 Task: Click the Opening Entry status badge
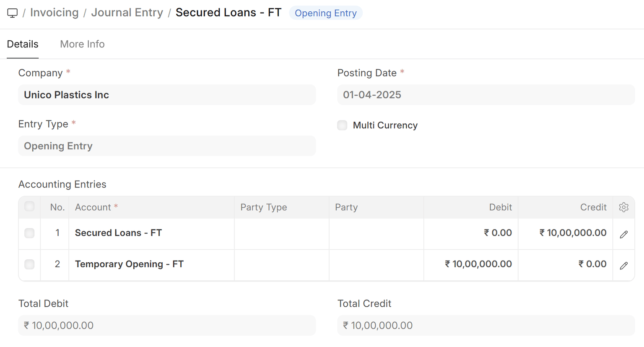(325, 13)
